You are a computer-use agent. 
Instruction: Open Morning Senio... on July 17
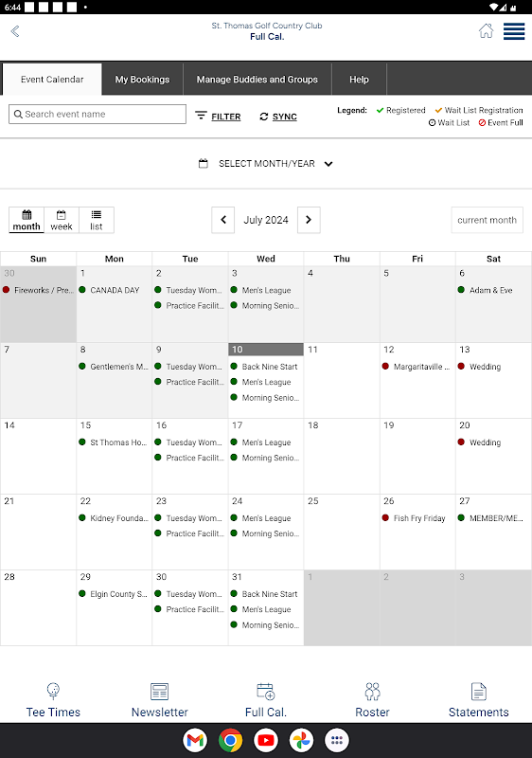click(x=265, y=458)
